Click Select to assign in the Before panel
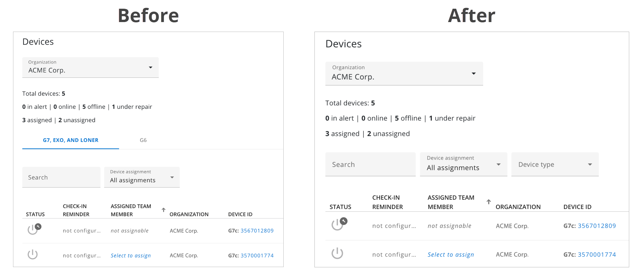Screen dimensions: 644x274 point(131,256)
